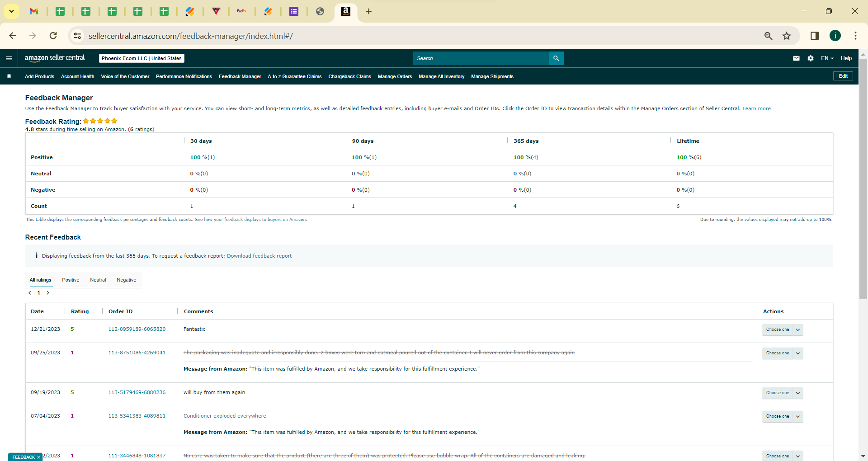Reload the page
The height and width of the screenshot is (461, 868).
[x=53, y=36]
